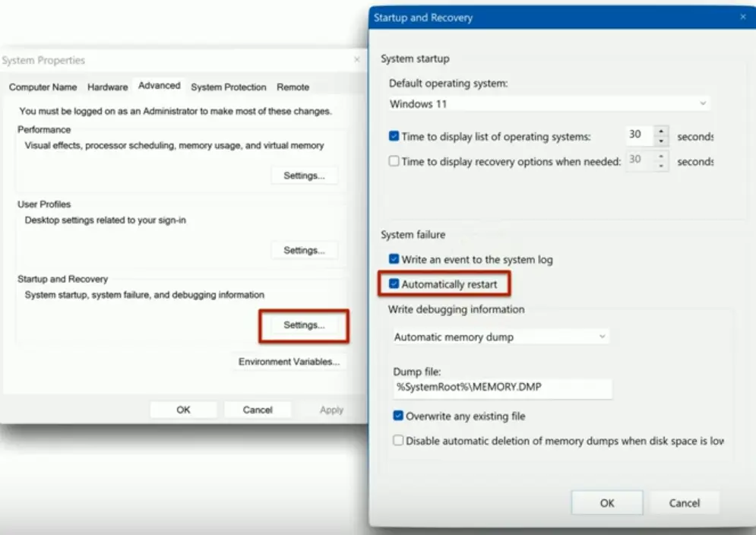This screenshot has width=756, height=535.
Task: Click Environment Variables button
Action: [x=289, y=362]
